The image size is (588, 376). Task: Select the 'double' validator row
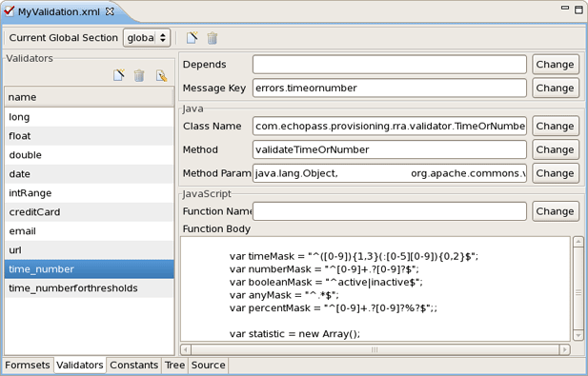(x=90, y=155)
